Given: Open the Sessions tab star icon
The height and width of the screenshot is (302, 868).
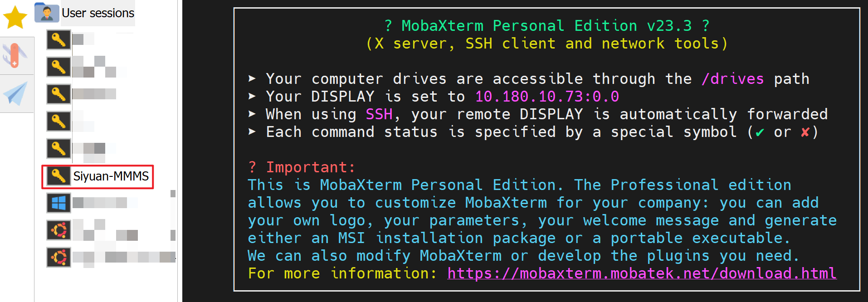Looking at the screenshot, I should 15,18.
